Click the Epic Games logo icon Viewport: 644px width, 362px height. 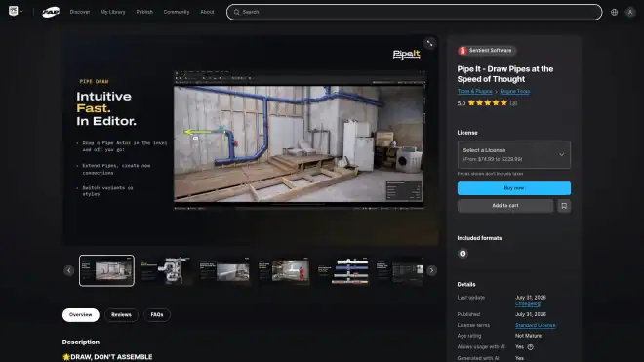pyautogui.click(x=13, y=11)
